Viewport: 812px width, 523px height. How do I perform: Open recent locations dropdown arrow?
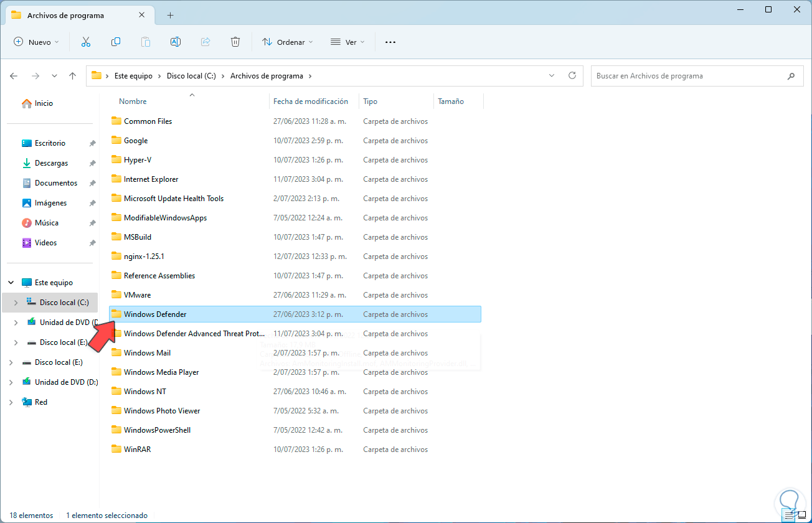coord(54,76)
